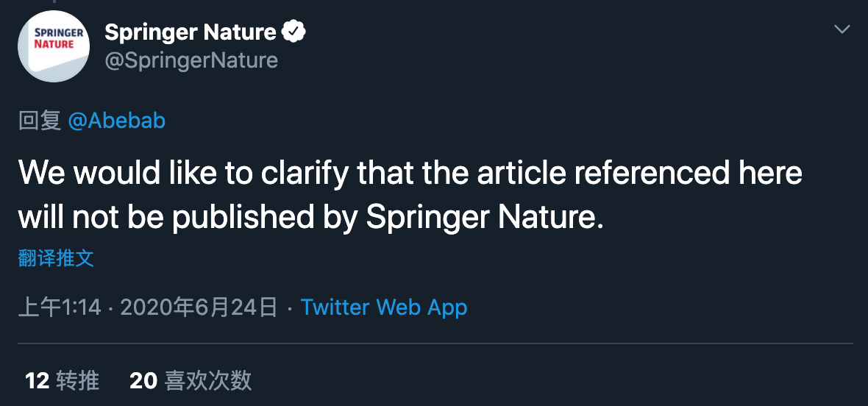Click the 翻译推文 translate link
Viewport: 868px width, 406px height.
(56, 257)
